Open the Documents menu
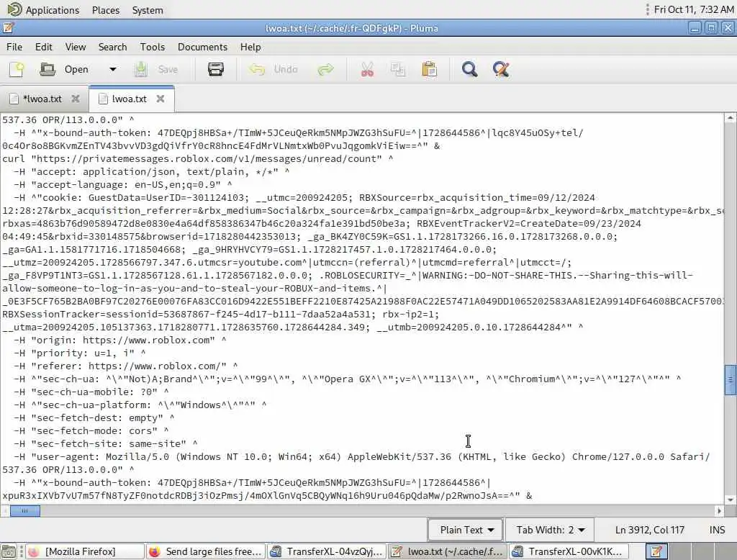Screen dimensions: 737x560 pyautogui.click(x=202, y=47)
